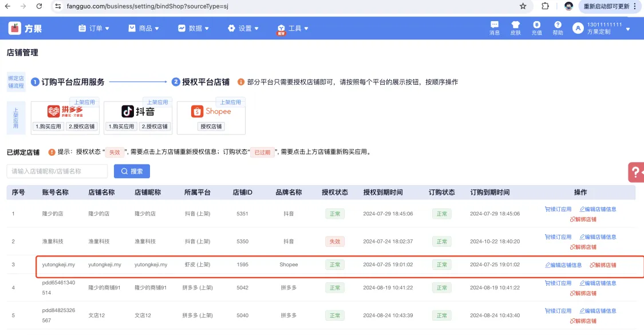Viewport: 644px width, 335px height.
Task: Click the red floating help widget
Action: coord(636,172)
